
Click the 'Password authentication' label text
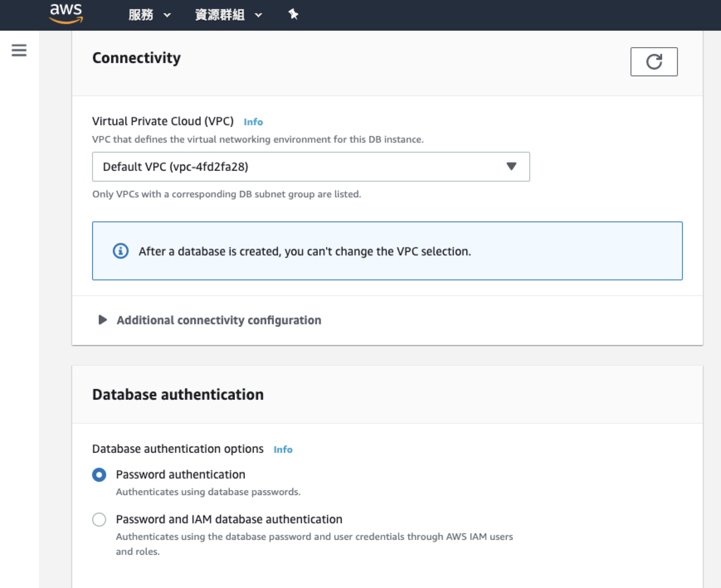(x=180, y=474)
